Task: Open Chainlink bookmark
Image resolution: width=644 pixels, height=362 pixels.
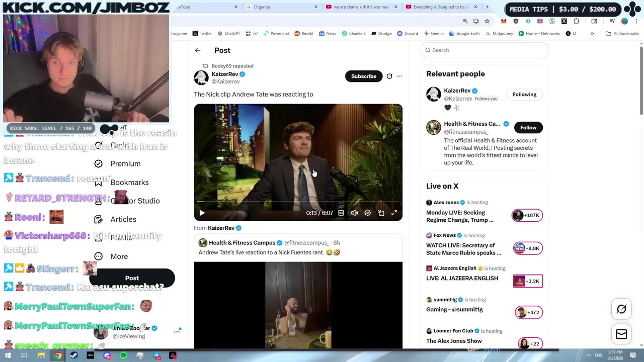Action: pyautogui.click(x=354, y=34)
